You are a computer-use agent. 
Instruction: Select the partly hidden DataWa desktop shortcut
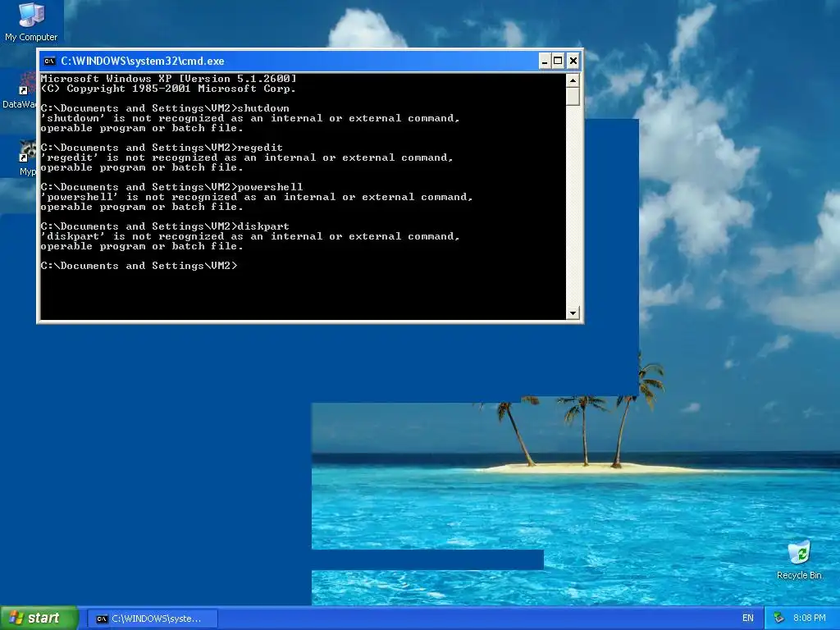pyautogui.click(x=20, y=91)
